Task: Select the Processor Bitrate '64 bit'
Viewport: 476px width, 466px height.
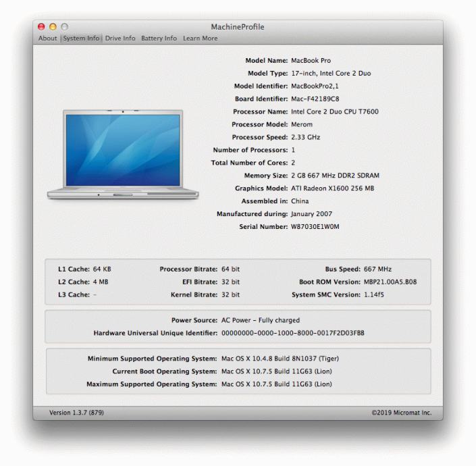Action: [230, 269]
